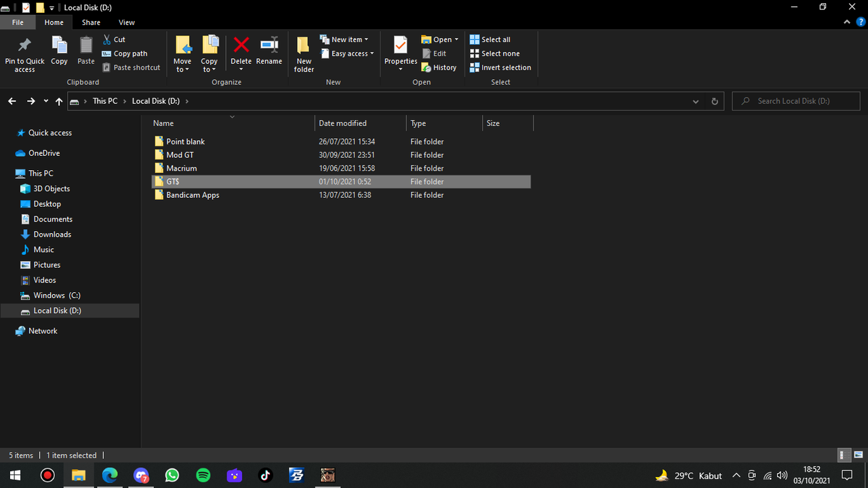The width and height of the screenshot is (868, 488).
Task: Open Recent locations dropdown arrow
Action: pyautogui.click(x=45, y=101)
